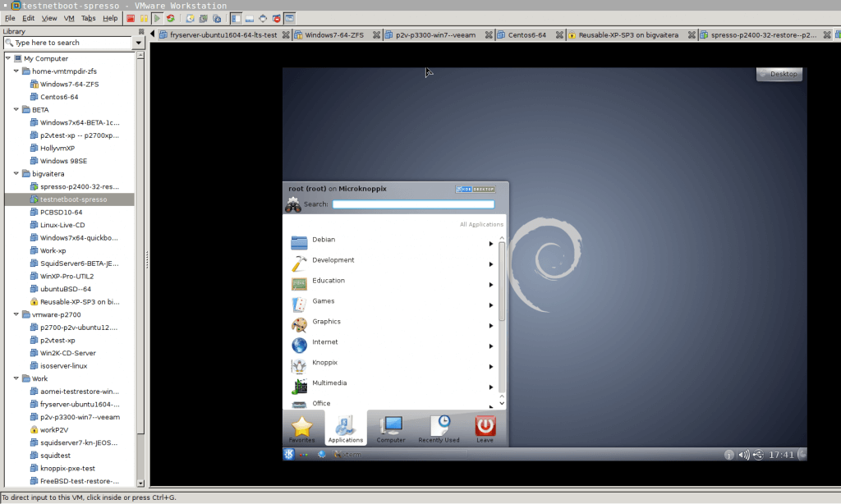Image resolution: width=841 pixels, height=504 pixels.
Task: Click the Unity mode toolbar icon
Action: (x=276, y=18)
